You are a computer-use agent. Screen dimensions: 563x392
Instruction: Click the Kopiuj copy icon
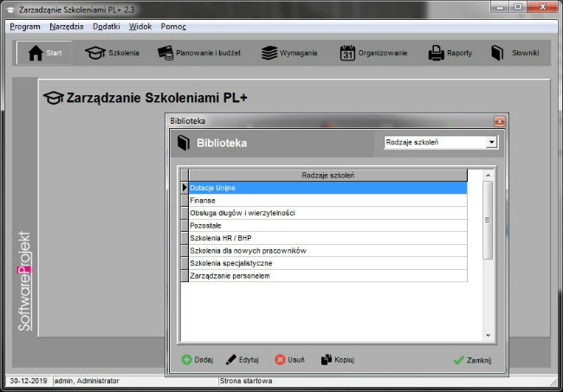(x=326, y=360)
